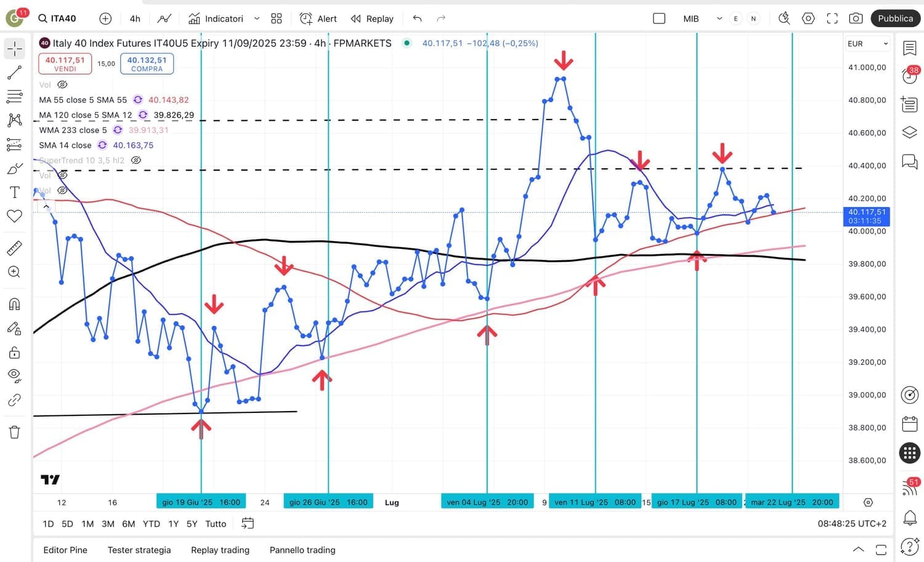Enter fullscreen mode
This screenshot has width=924, height=562.
[832, 18]
